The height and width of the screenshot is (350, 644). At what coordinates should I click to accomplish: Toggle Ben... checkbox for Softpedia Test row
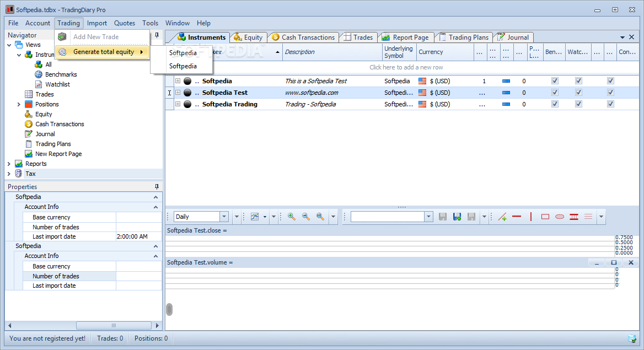[x=555, y=93]
